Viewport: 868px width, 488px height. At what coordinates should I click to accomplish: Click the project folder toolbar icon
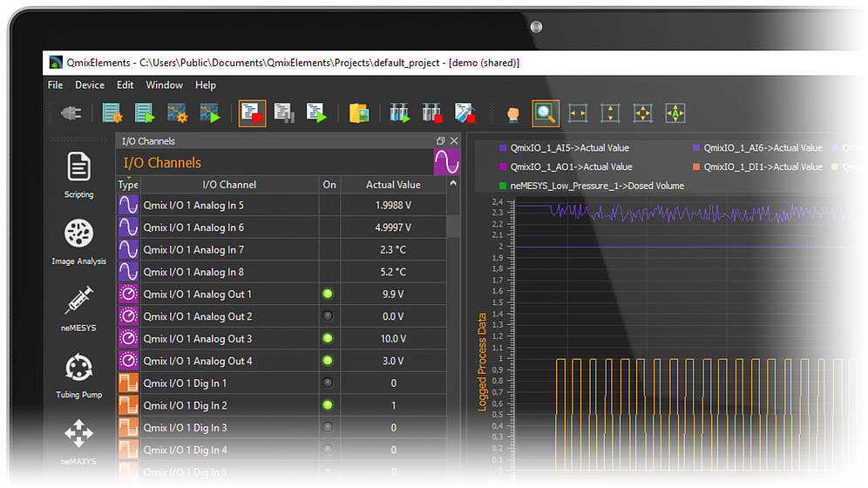(x=359, y=113)
